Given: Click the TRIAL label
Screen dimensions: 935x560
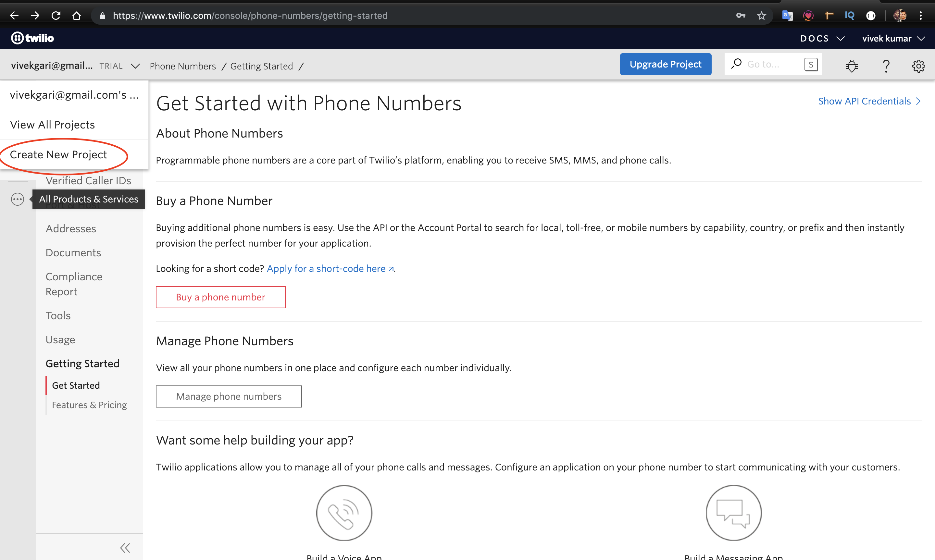Looking at the screenshot, I should (x=111, y=67).
